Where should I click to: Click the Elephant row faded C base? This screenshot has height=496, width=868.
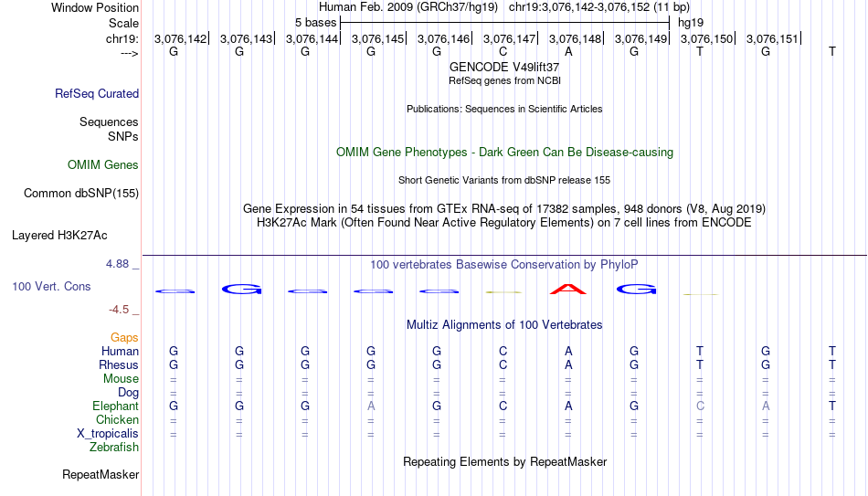[700, 406]
